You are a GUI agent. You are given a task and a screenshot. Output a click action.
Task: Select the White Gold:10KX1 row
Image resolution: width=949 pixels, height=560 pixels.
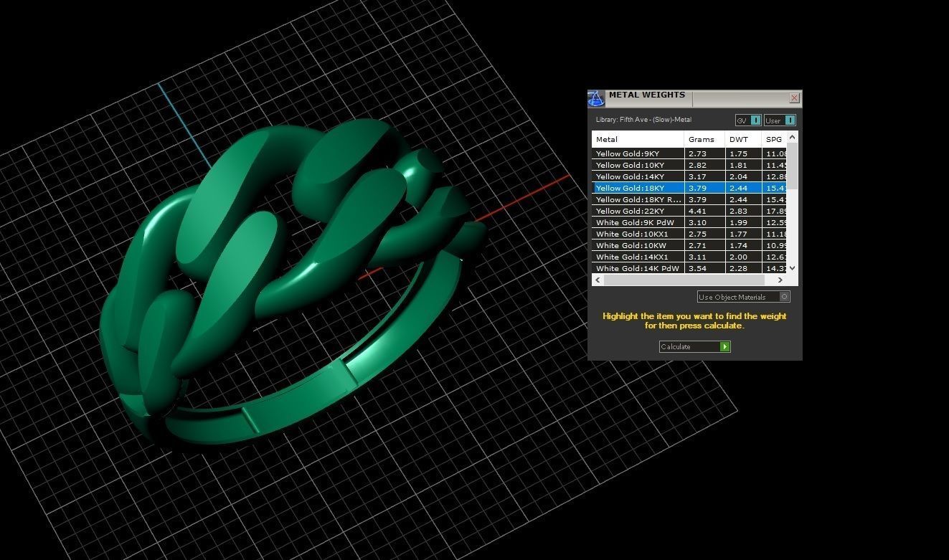click(689, 234)
